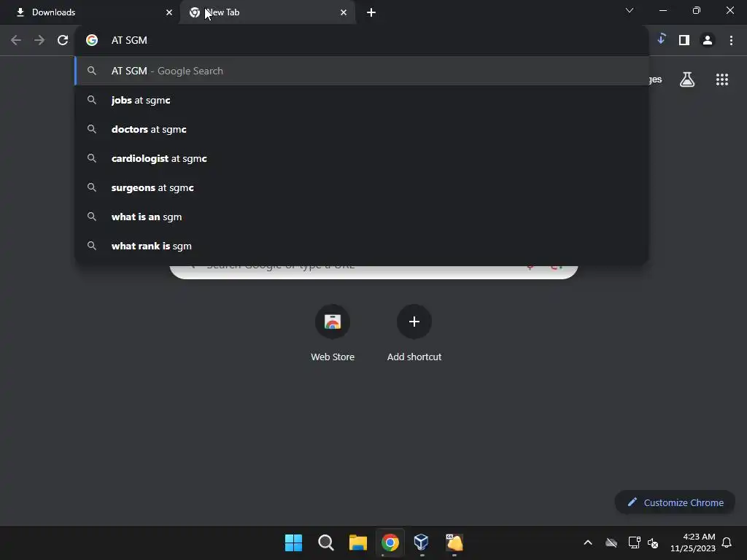Open clock and date panel
The image size is (747, 560).
(x=693, y=542)
